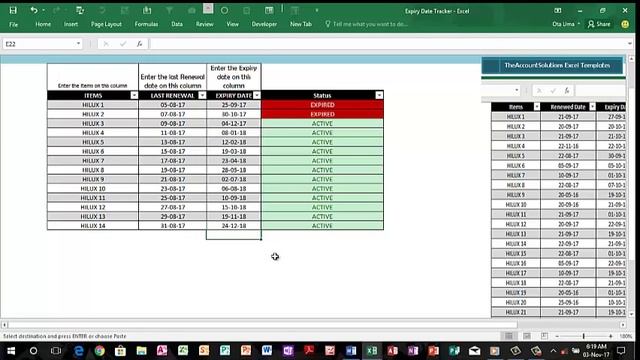Screen dimensions: 640x360
Task: Expand the formula bar with its chevron
Action: [x=630, y=43]
